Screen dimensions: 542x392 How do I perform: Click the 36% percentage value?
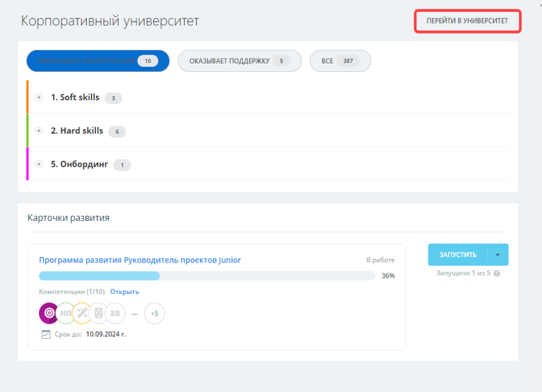[388, 276]
